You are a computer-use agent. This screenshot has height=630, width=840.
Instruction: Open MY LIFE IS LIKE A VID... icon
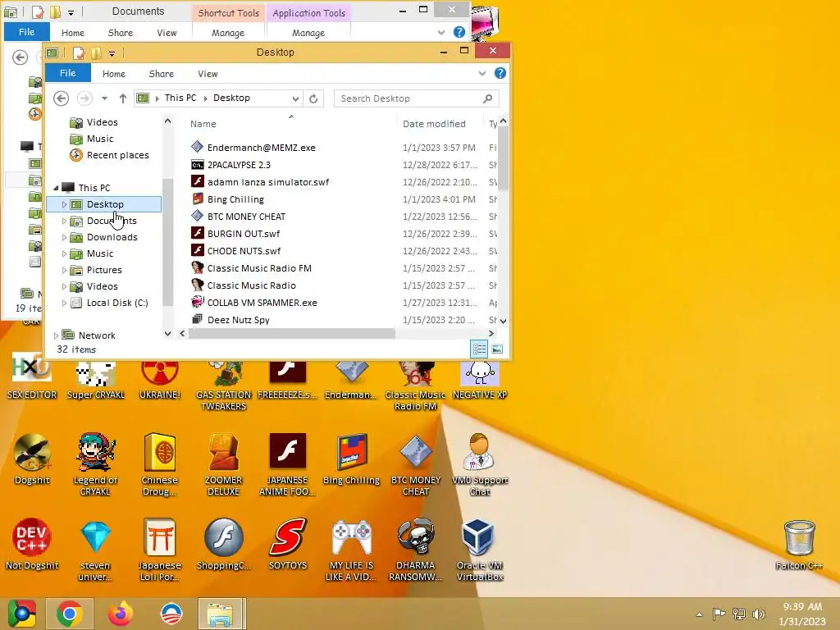coord(351,550)
